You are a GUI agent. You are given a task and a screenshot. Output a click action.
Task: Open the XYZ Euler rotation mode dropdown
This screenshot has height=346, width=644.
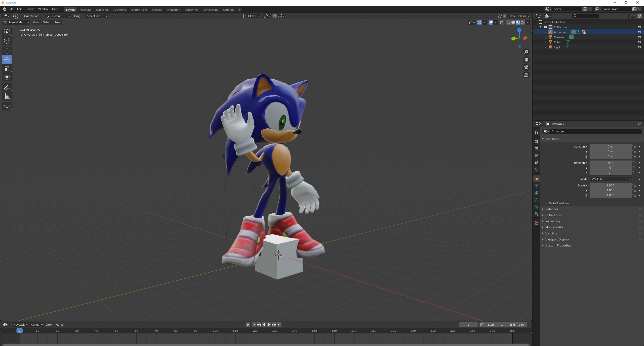tap(611, 179)
